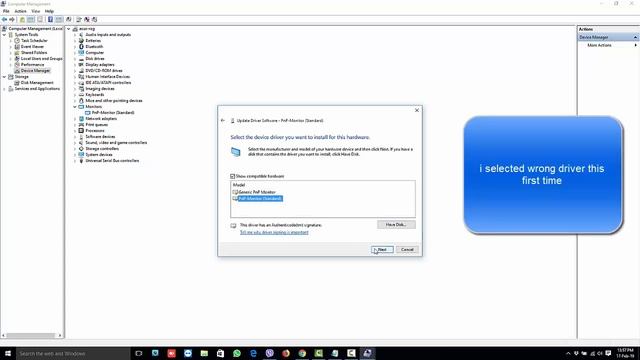Open the Action menu

pos(20,11)
